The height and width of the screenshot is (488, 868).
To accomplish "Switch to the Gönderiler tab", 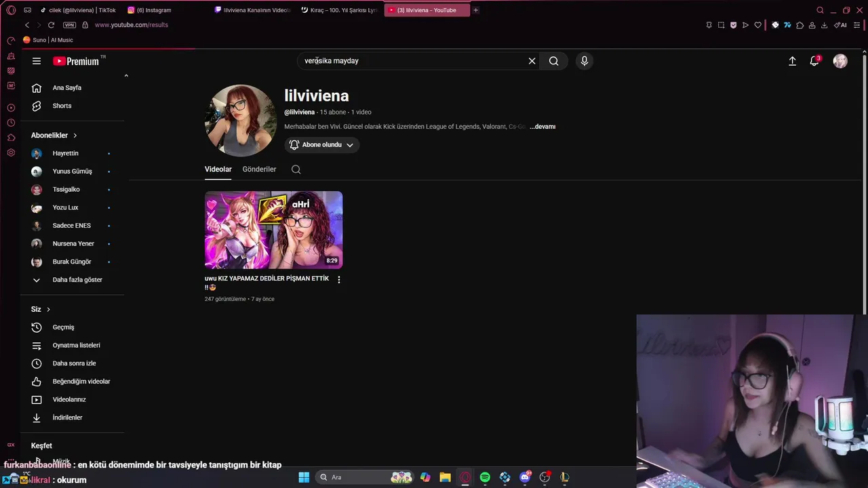I will click(x=259, y=169).
